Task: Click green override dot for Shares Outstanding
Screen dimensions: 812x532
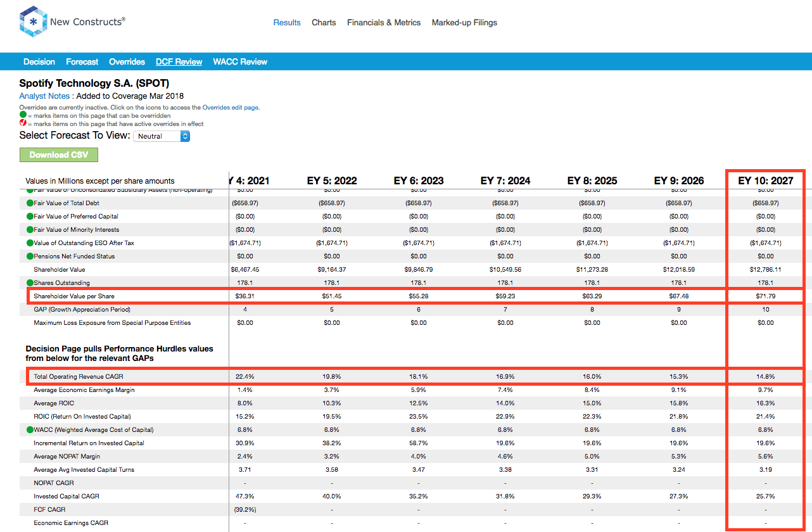Action: point(30,283)
